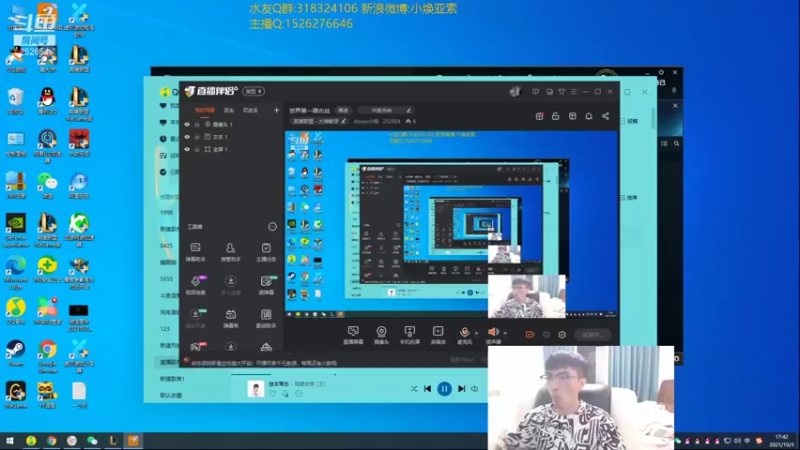
Task: Open Google Chrome desktop shortcut
Action: tap(47, 356)
